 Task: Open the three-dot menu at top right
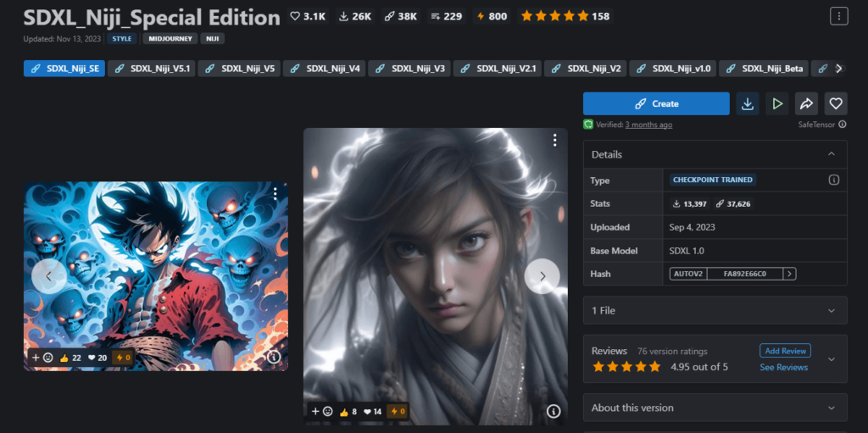(838, 16)
